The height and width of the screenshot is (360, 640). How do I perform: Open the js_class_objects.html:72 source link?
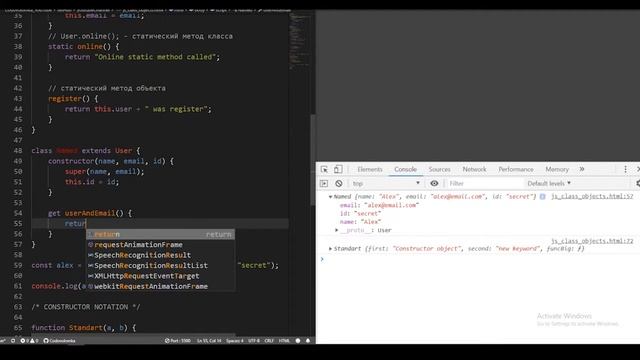[592, 241]
